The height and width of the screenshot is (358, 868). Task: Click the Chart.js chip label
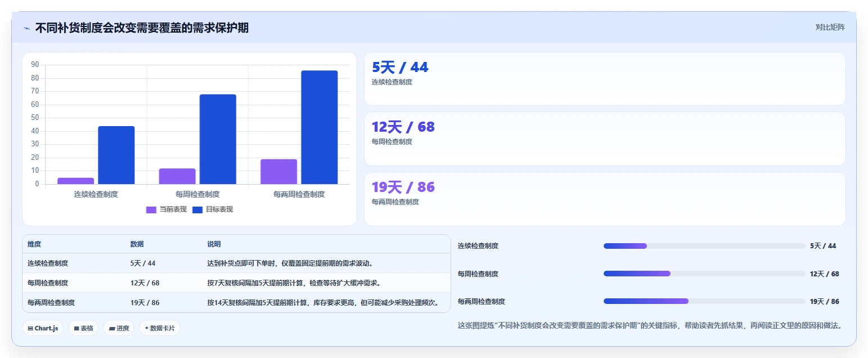(46, 328)
